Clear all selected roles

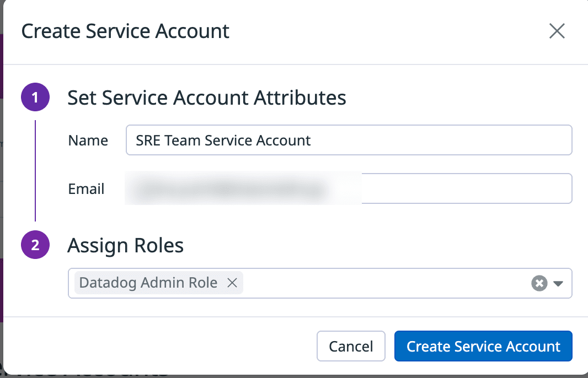point(539,283)
